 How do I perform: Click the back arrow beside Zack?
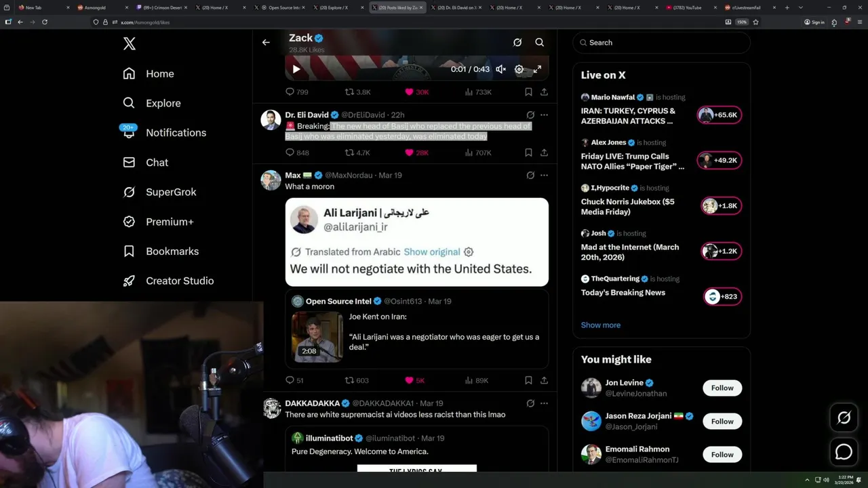click(266, 42)
